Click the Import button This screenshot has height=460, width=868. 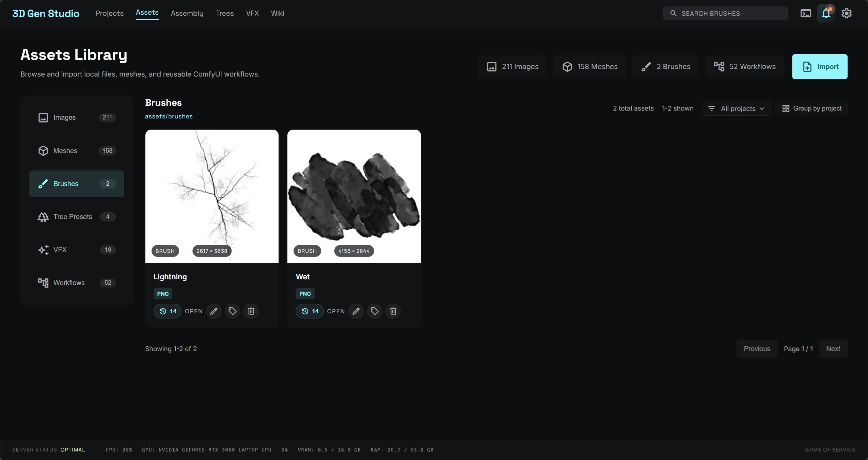820,67
